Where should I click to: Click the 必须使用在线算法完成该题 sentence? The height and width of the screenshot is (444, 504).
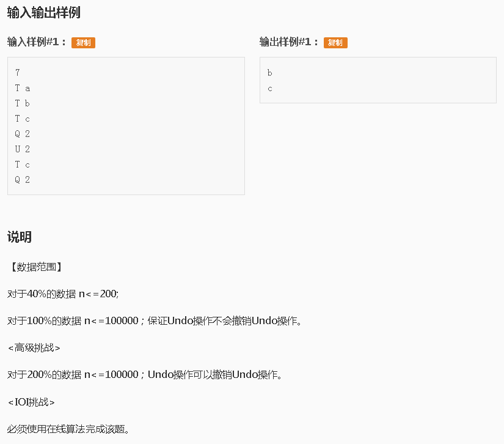pyautogui.click(x=68, y=429)
